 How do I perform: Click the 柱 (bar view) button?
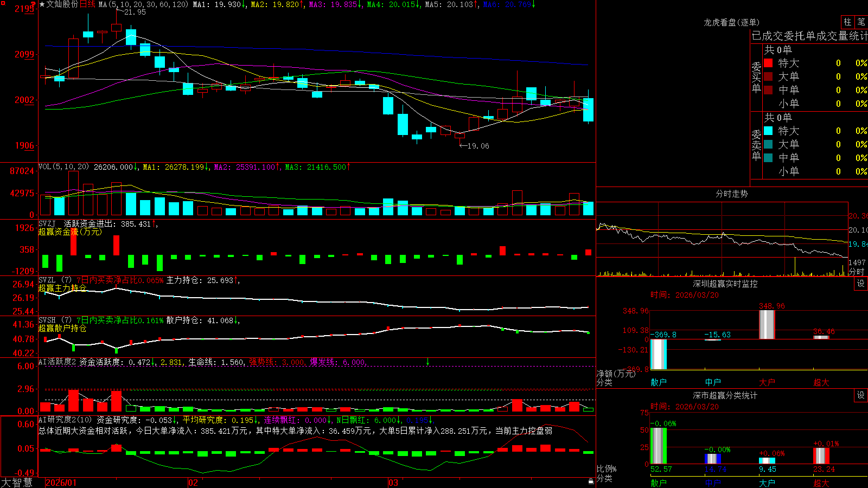pyautogui.click(x=847, y=22)
